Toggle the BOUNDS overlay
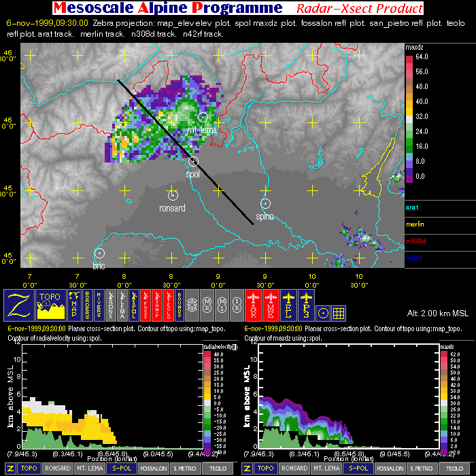The height and width of the screenshot is (476, 476). [179, 305]
